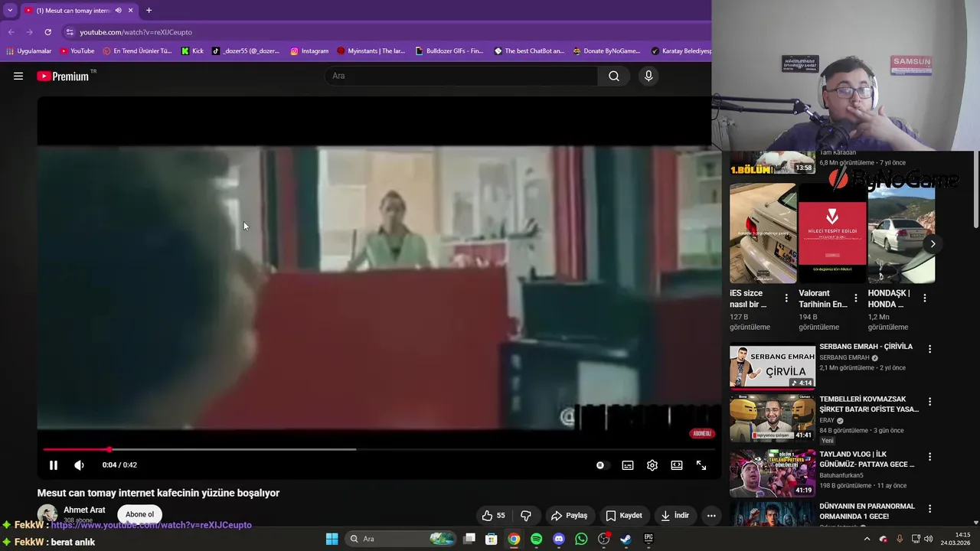Open the YouTube guide hamburger menu

[18, 76]
